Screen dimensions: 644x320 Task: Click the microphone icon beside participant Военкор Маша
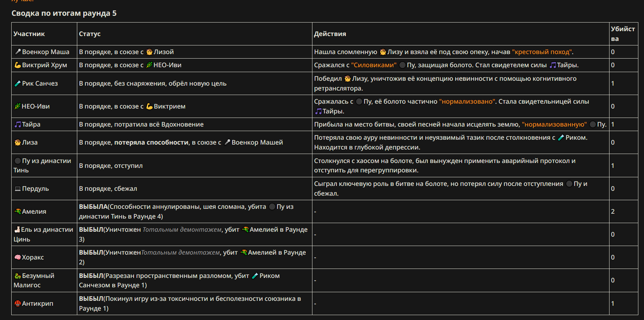18,52
